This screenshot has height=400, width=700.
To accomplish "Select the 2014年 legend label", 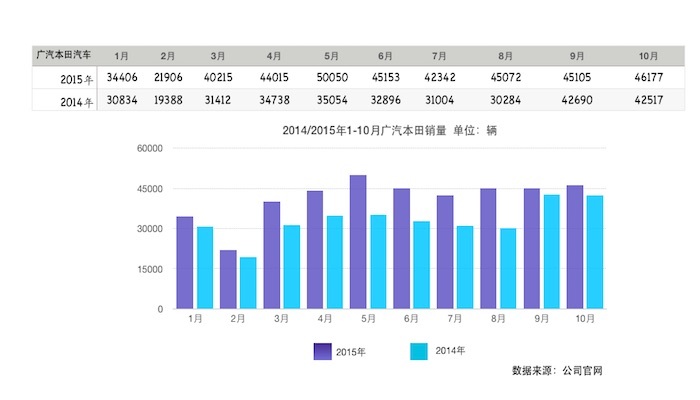I will (x=450, y=351).
